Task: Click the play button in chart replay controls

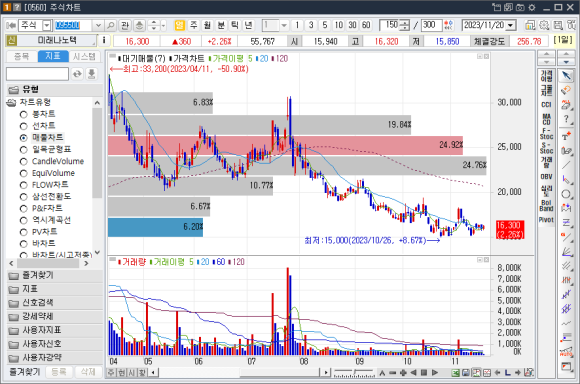Action: point(435,373)
